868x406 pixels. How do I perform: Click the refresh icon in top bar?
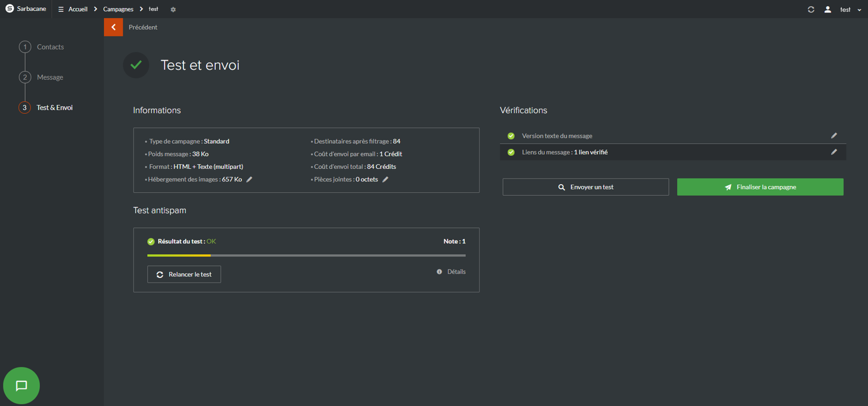811,10
